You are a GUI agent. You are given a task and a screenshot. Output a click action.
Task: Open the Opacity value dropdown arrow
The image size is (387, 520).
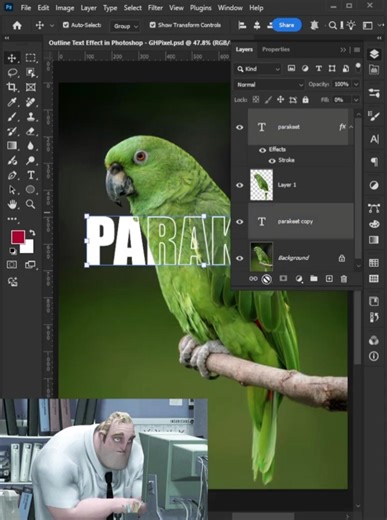click(x=356, y=84)
